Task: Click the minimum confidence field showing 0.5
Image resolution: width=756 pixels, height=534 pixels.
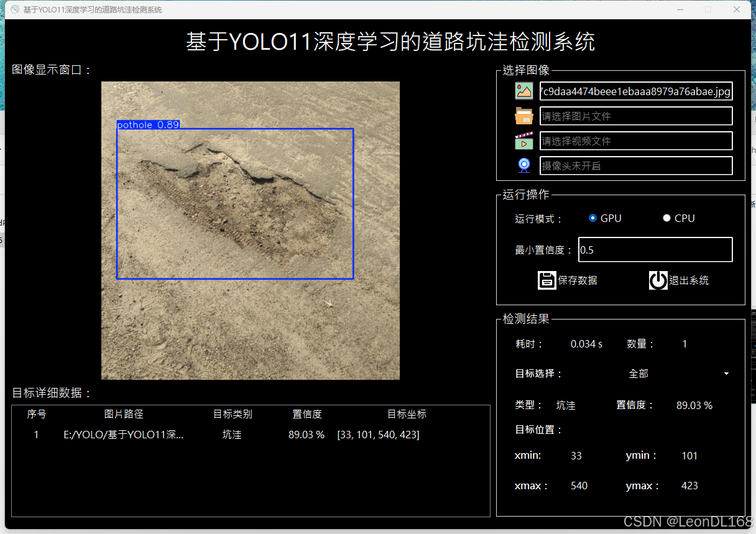Action: (x=655, y=249)
